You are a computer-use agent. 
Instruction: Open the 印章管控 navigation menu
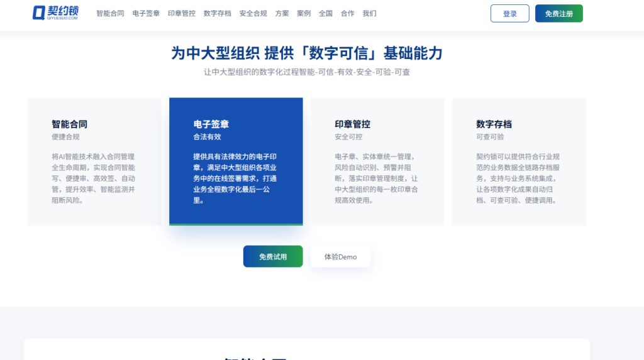182,14
